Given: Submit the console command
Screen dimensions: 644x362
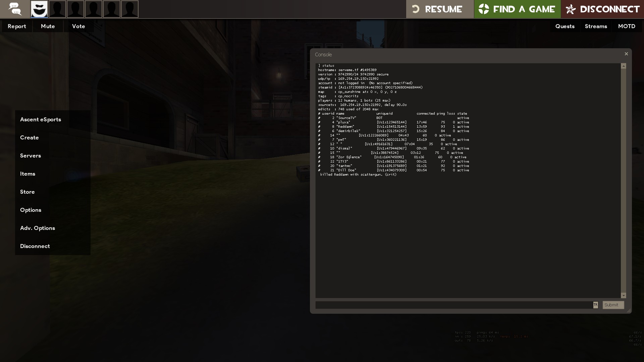Looking at the screenshot, I should tap(613, 305).
